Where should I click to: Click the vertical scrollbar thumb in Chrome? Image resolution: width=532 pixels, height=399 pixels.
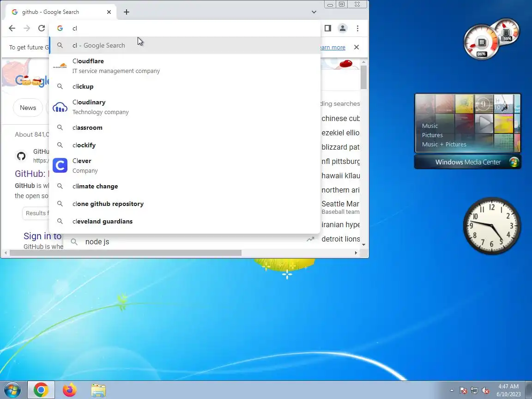pyautogui.click(x=364, y=78)
